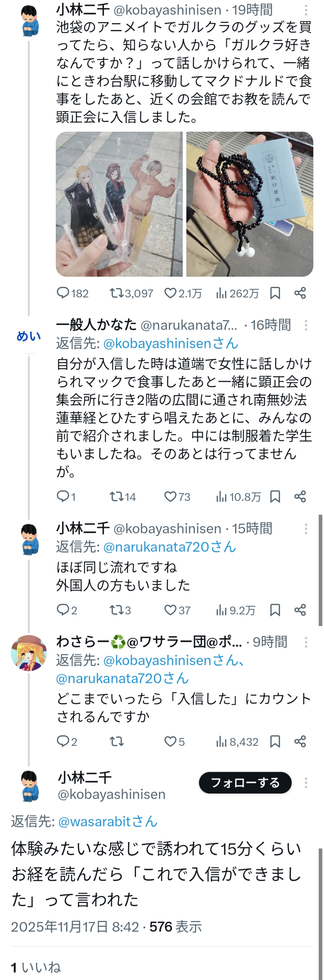324x980 pixels.
Task: Open more options on the top tweet
Action: tap(306, 10)
